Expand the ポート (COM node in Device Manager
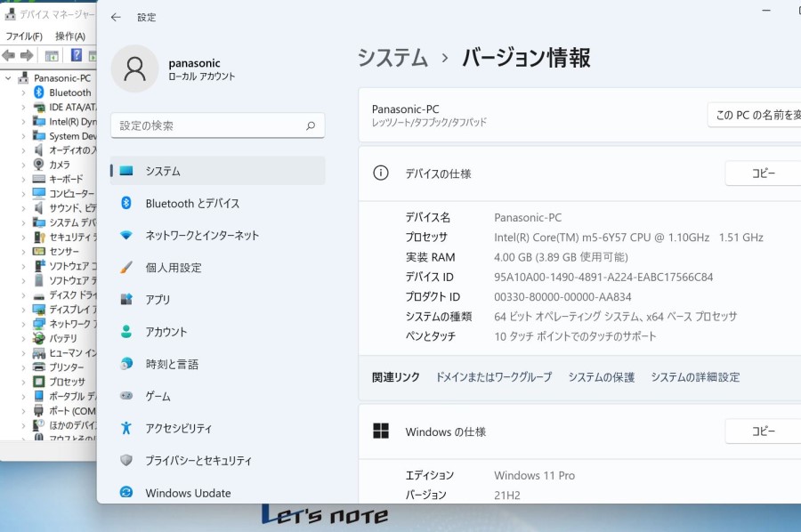The image size is (801, 532). point(23,410)
